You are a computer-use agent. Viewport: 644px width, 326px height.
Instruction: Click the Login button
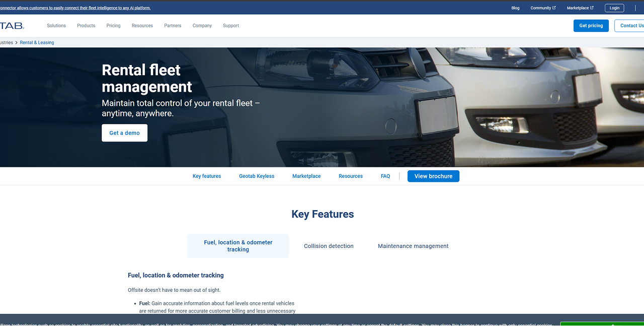[614, 8]
